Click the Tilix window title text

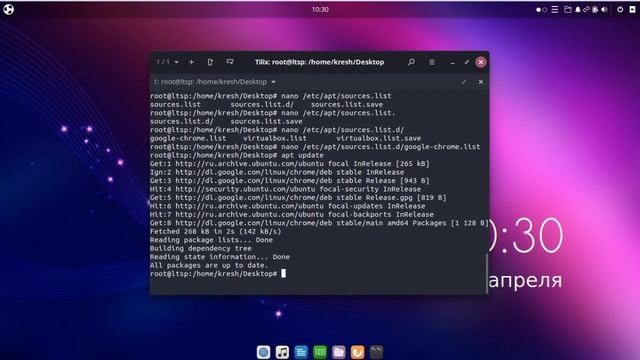click(319, 62)
